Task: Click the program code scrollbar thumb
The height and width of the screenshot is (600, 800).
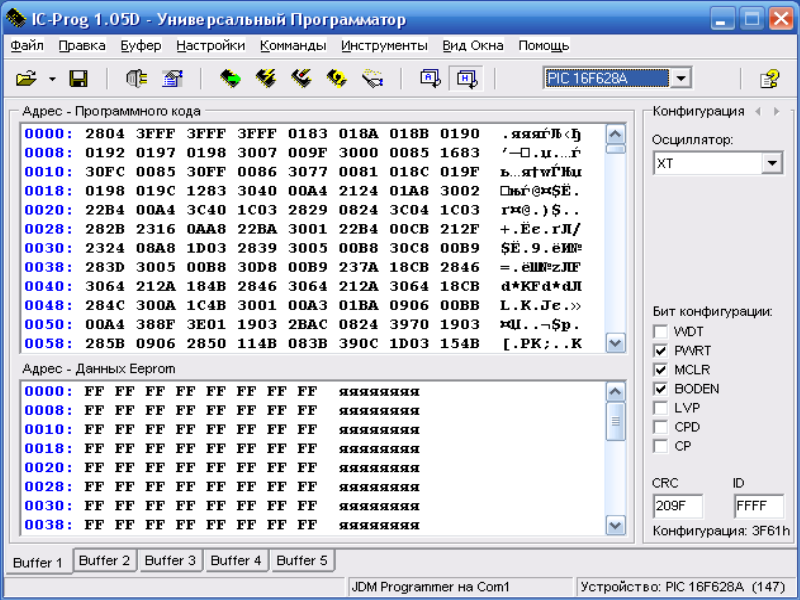Action: (x=615, y=149)
